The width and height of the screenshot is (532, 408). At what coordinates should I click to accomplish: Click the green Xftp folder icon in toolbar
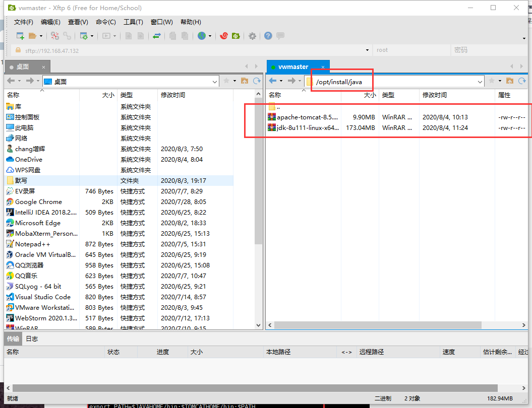click(x=236, y=36)
